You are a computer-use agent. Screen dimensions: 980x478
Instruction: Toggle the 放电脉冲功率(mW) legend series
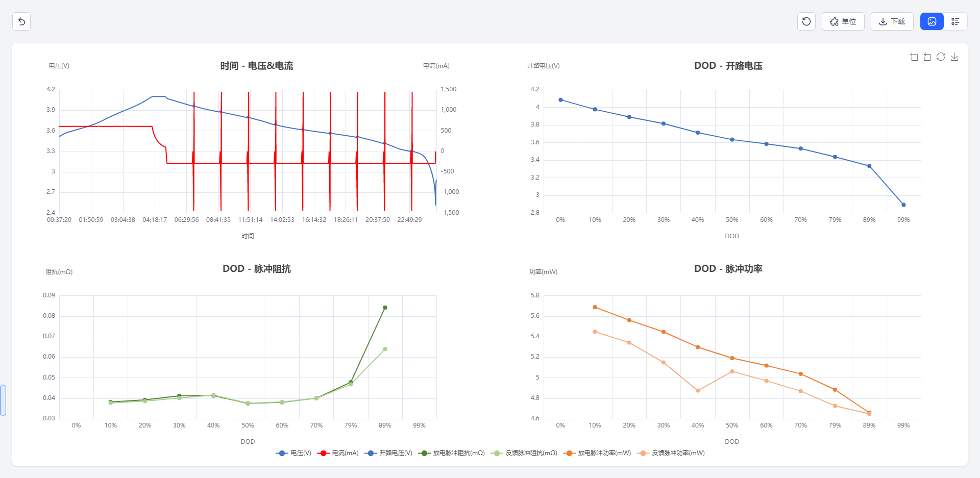597,453
